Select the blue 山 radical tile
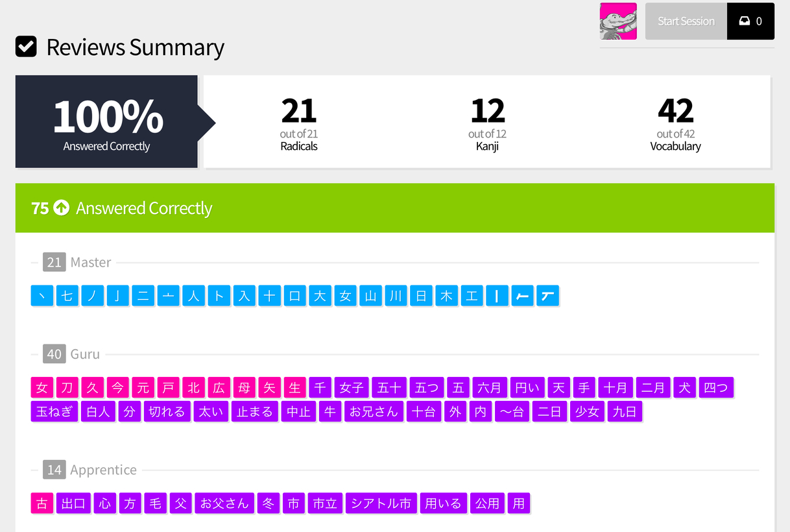790x532 pixels. click(x=370, y=296)
